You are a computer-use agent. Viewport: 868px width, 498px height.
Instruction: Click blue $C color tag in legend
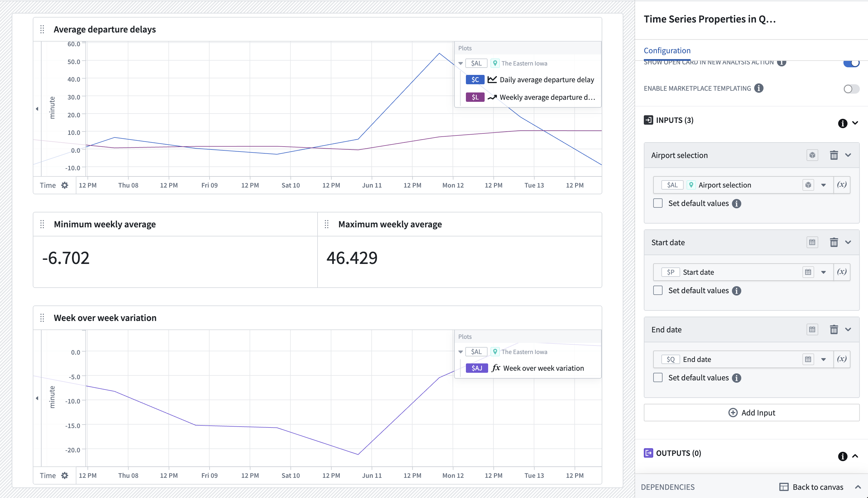pos(475,80)
